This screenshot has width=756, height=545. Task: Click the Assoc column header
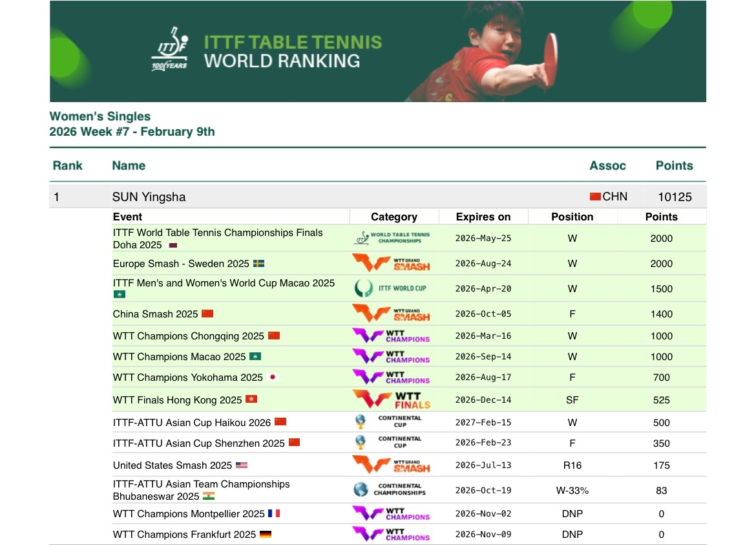coord(607,166)
